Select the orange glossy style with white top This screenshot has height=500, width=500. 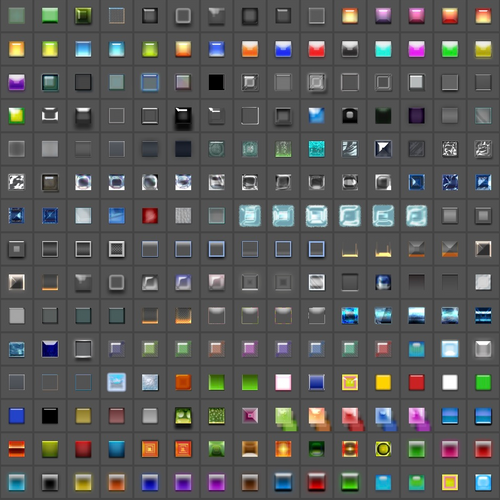pyautogui.click(x=250, y=49)
